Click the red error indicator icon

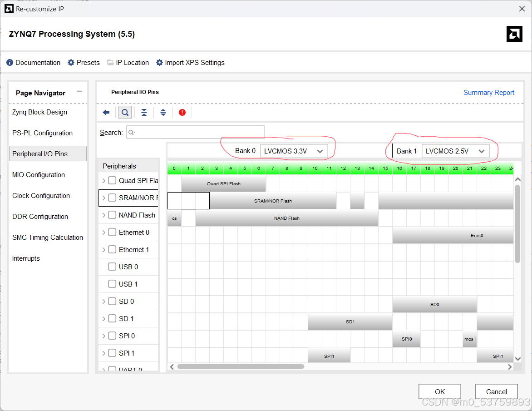click(x=182, y=112)
